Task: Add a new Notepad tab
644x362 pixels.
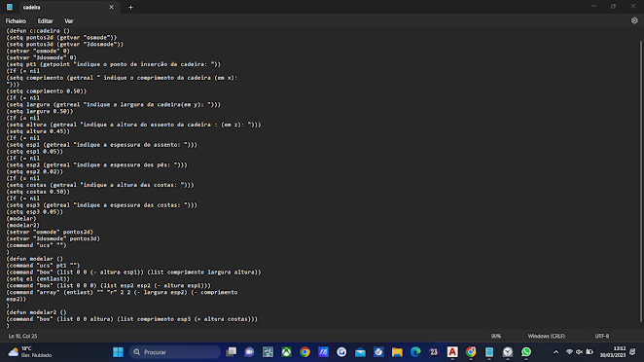Action: point(130,7)
